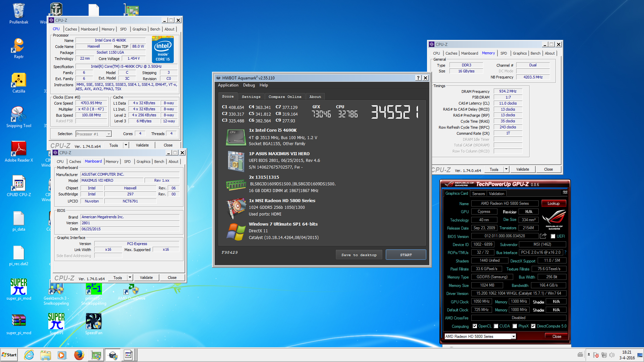Image resolution: width=644 pixels, height=362 pixels.
Task: Open the Processor #1 selection dropdown
Action: 108,134
